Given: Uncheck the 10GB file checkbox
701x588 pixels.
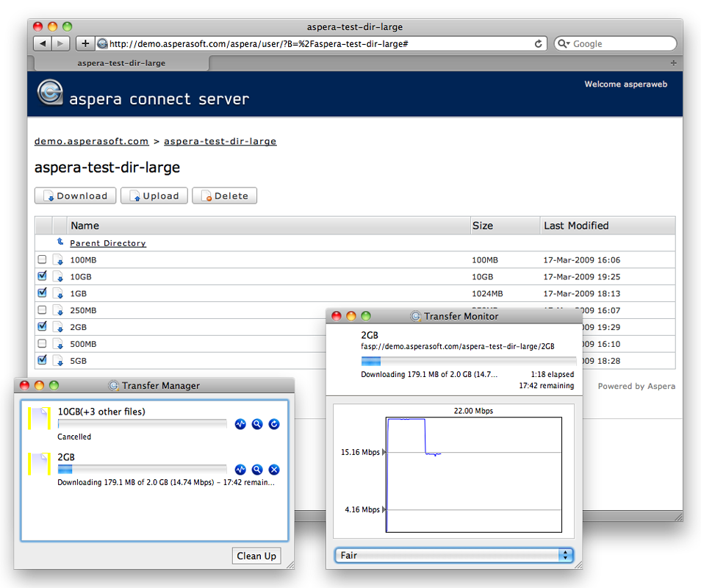Looking at the screenshot, I should 42,276.
